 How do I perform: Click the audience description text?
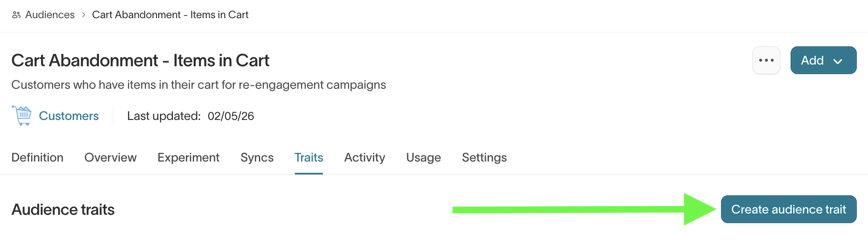click(199, 85)
